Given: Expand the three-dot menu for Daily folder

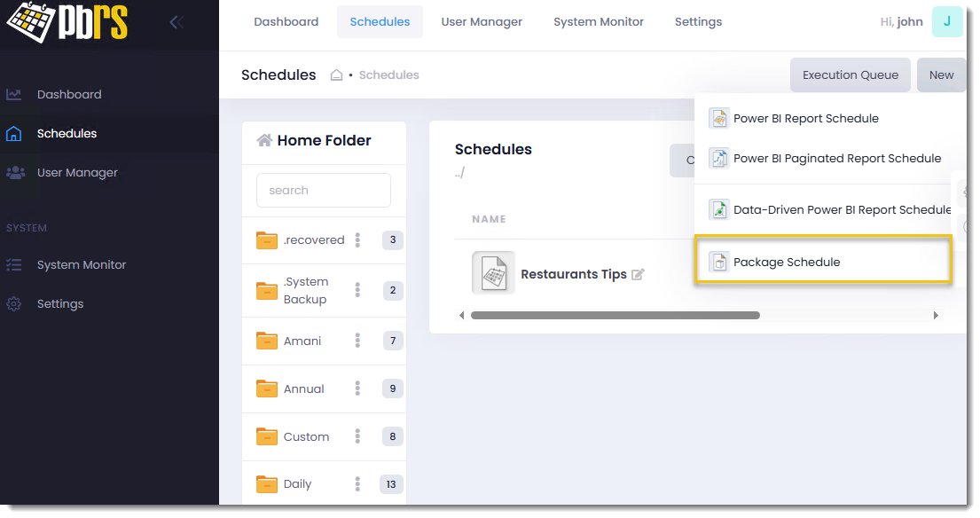Looking at the screenshot, I should click(358, 483).
